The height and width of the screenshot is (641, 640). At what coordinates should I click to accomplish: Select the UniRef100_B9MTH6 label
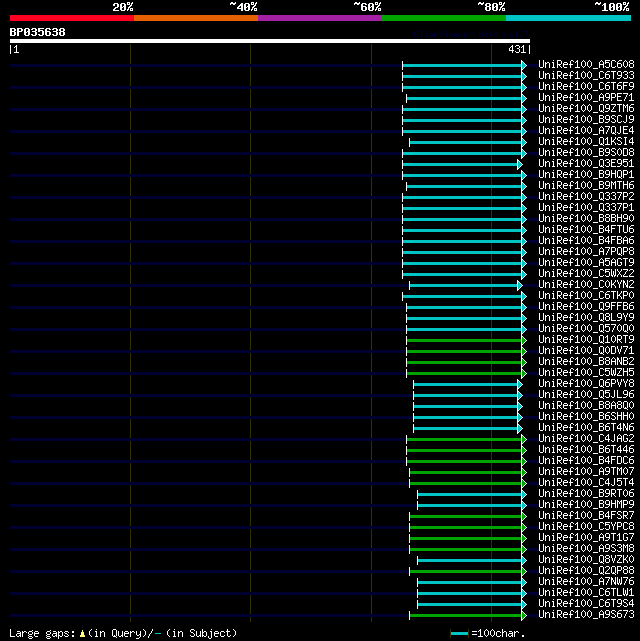coord(586,186)
